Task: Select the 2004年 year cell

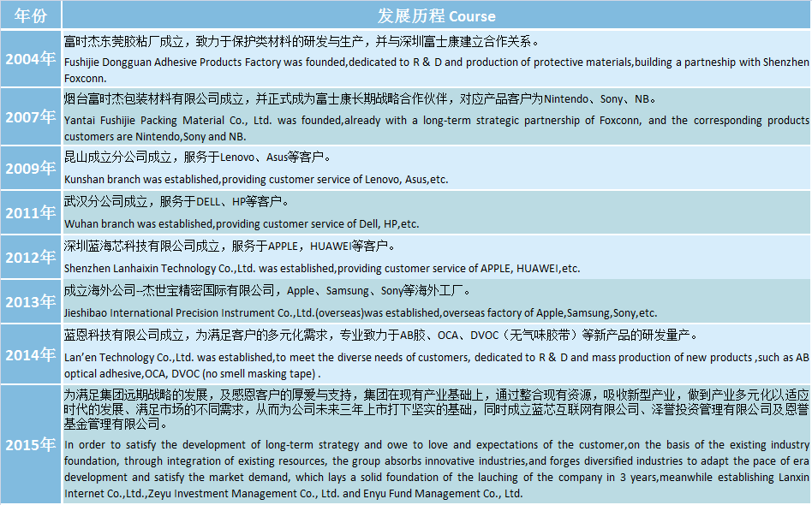Action: click(31, 59)
